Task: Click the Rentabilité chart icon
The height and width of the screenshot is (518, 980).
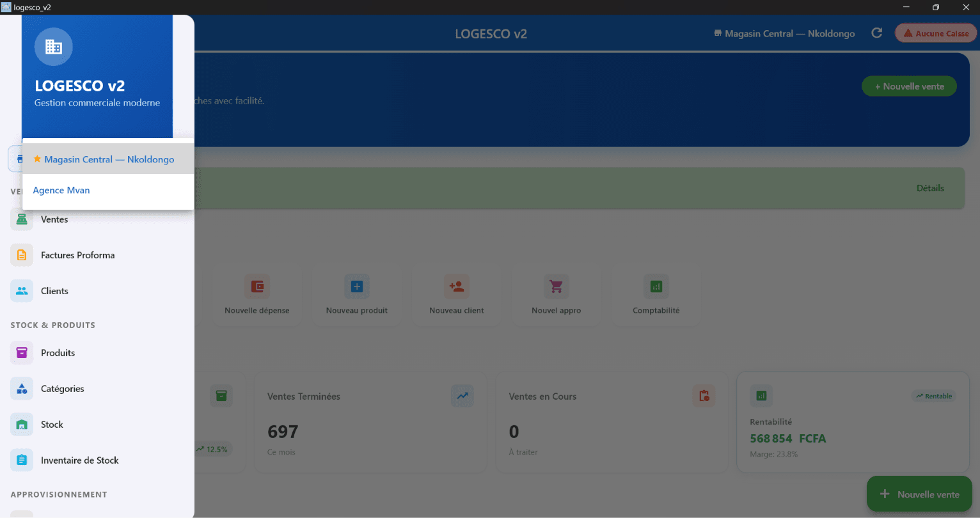Action: click(761, 396)
